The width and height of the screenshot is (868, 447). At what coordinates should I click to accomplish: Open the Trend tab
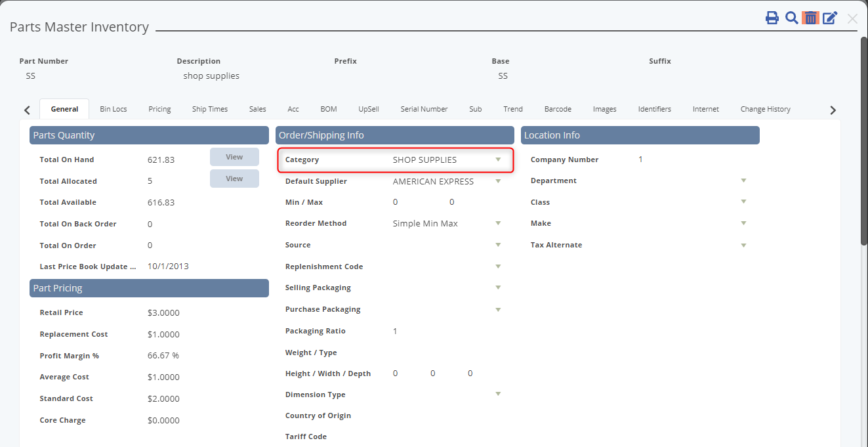[513, 109]
